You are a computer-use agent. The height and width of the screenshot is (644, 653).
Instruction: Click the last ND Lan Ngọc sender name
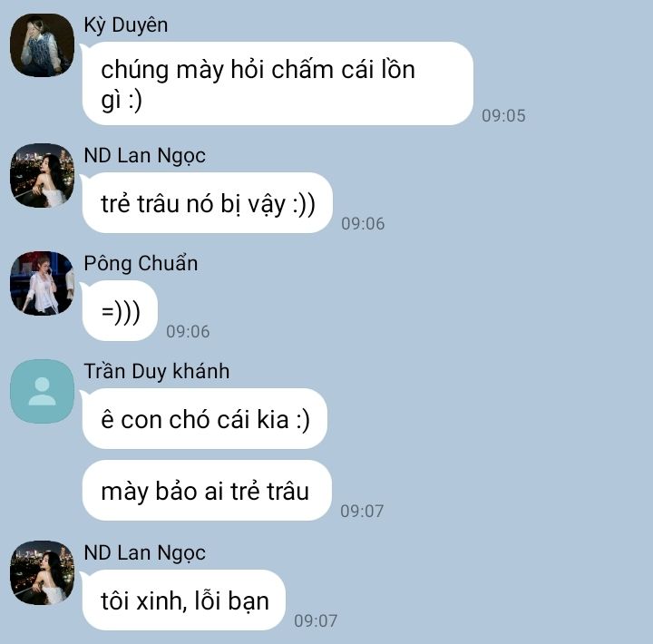[144, 553]
